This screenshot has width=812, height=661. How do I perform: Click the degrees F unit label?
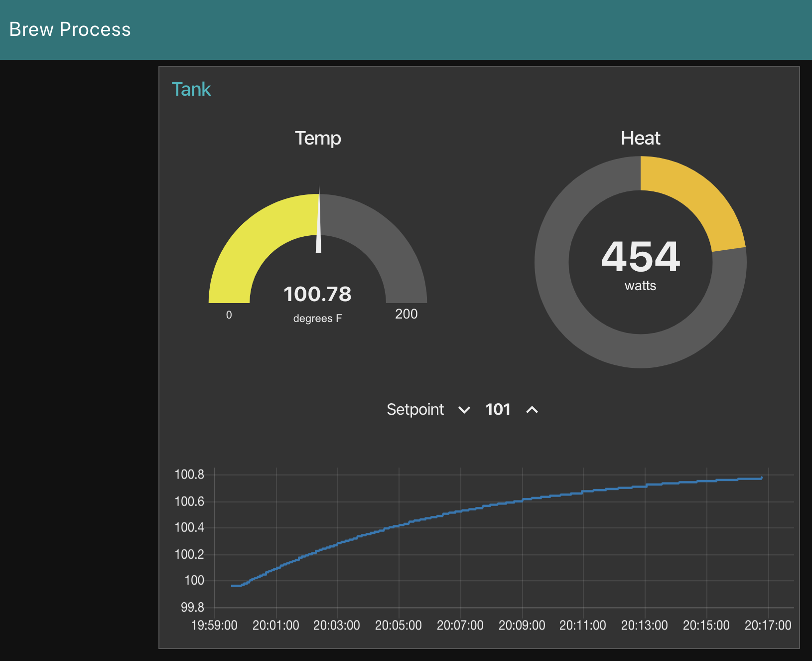(317, 319)
